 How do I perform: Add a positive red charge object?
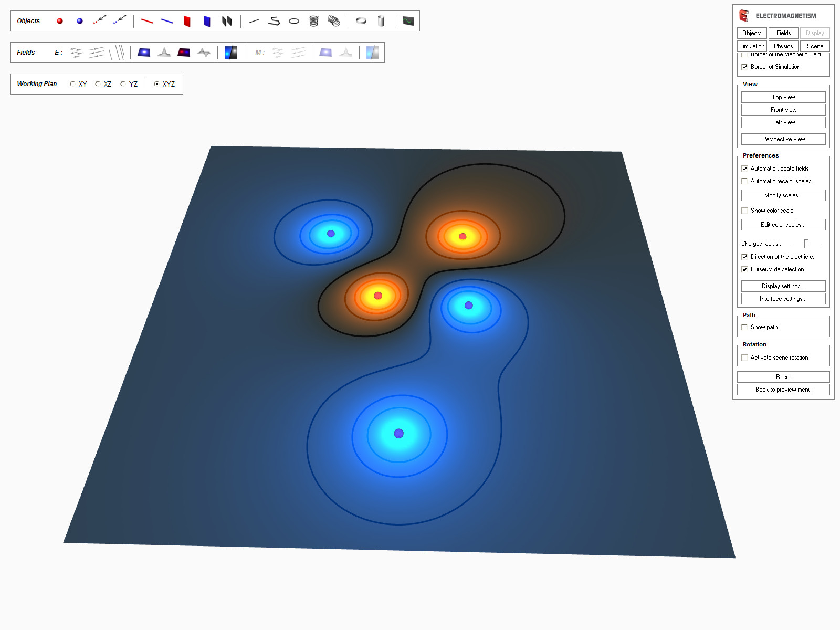[59, 21]
